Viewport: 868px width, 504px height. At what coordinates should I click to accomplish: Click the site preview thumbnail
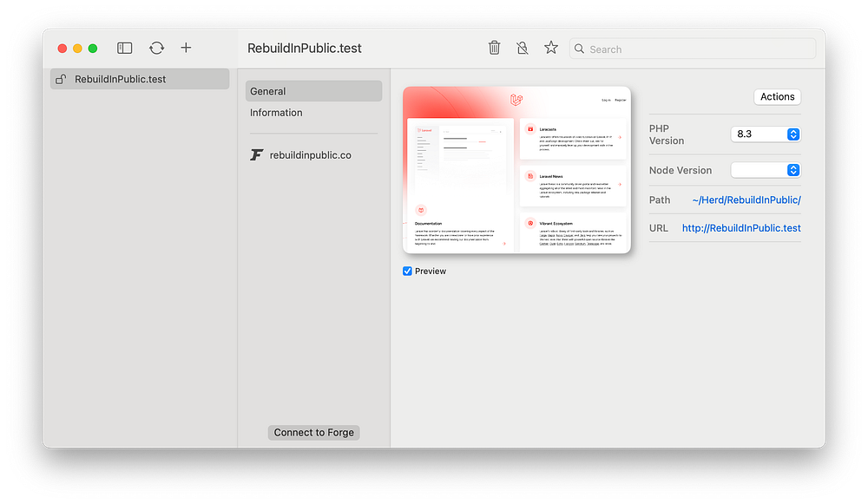point(517,170)
